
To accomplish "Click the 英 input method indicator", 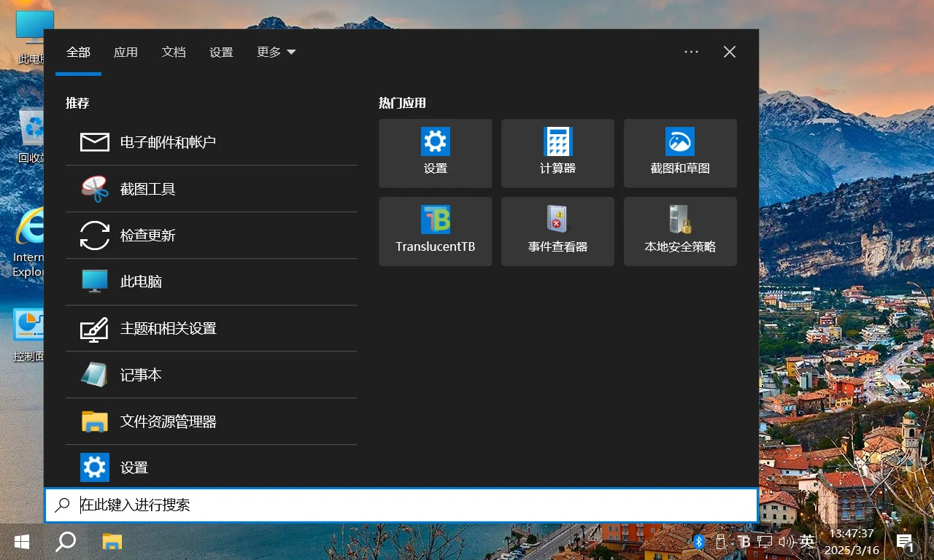I will 807,541.
